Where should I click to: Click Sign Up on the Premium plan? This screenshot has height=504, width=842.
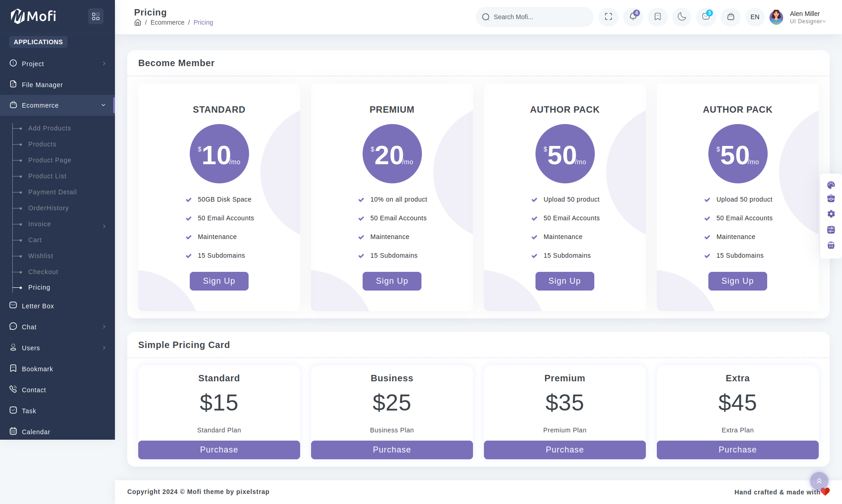coord(391,281)
